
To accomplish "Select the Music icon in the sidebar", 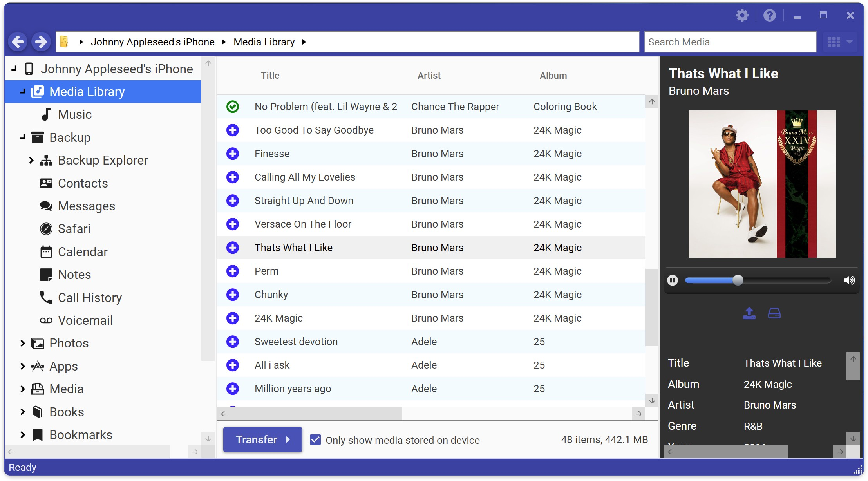I will coord(45,114).
